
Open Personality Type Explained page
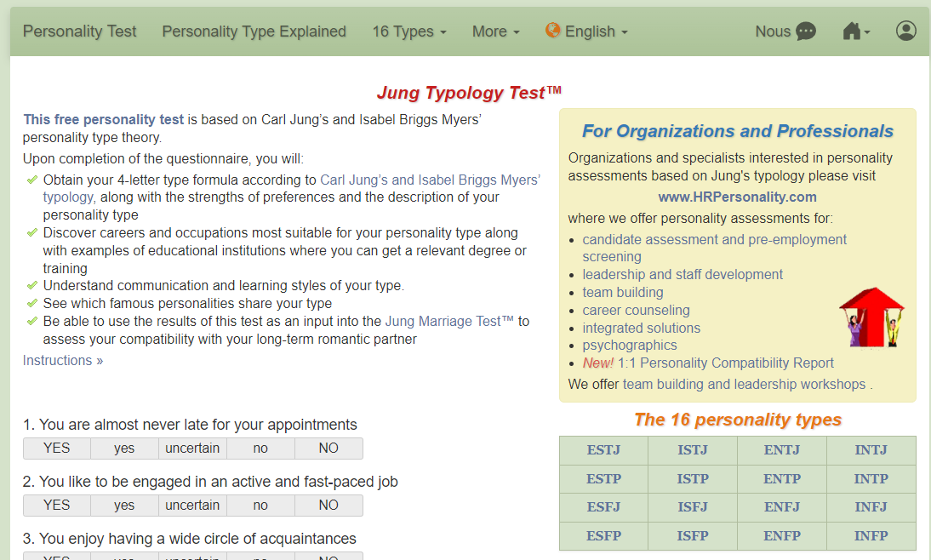[254, 31]
